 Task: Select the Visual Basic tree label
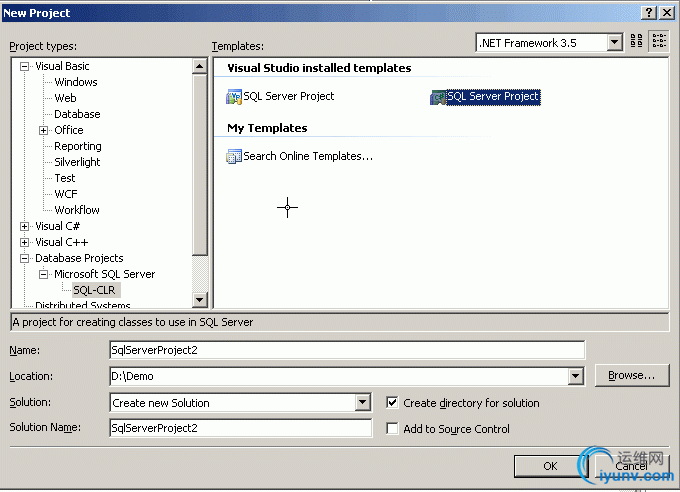pos(62,66)
